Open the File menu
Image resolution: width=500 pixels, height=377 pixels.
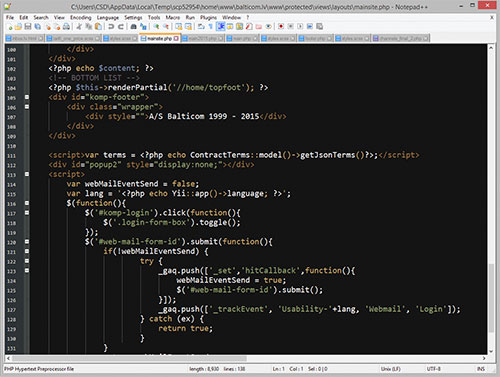pos(10,17)
